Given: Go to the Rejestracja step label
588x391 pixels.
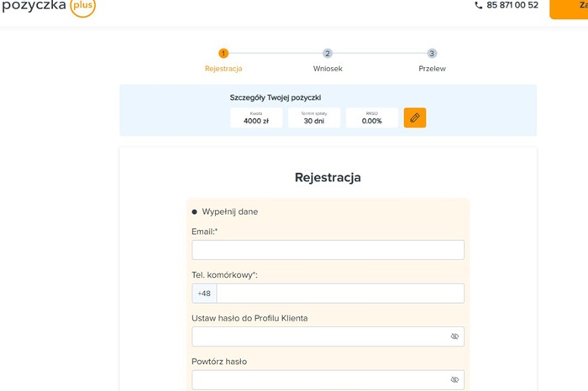Looking at the screenshot, I should (x=223, y=69).
